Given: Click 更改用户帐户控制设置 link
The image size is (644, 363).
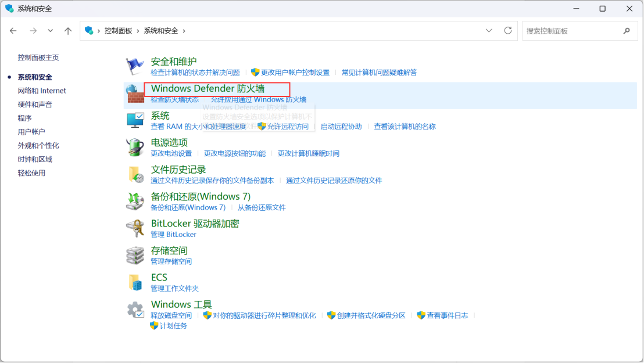Looking at the screenshot, I should (x=295, y=73).
